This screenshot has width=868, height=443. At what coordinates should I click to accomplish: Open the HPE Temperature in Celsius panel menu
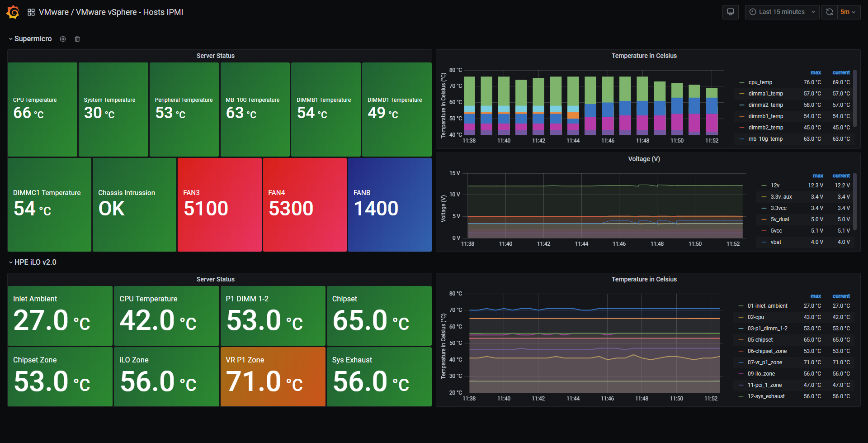(x=644, y=279)
